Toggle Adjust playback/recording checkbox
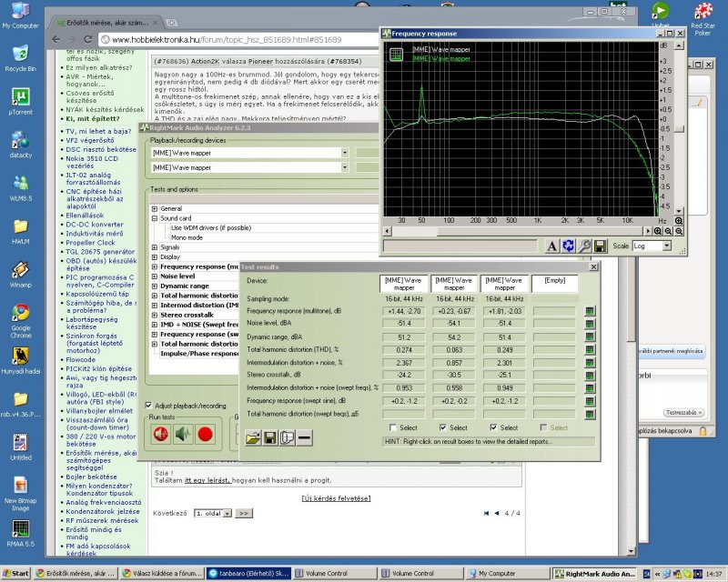This screenshot has height=582, width=728. [148, 406]
